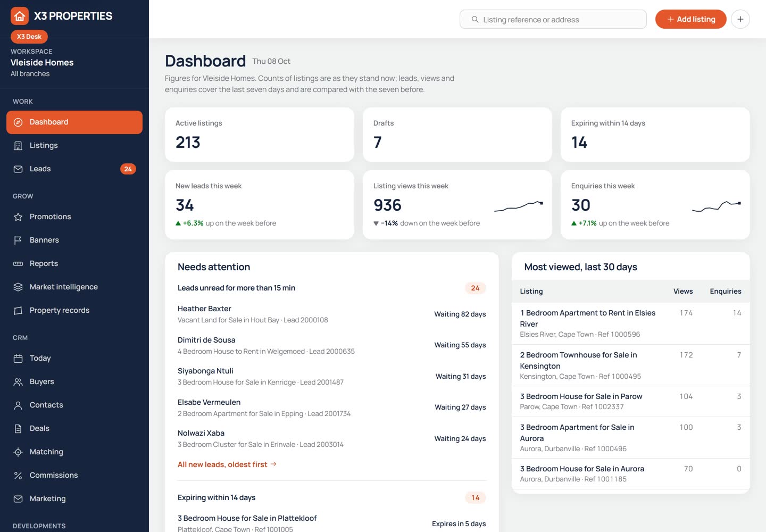Image resolution: width=766 pixels, height=532 pixels.
Task: Click the Dashboard compass icon in sidebar
Action: (18, 122)
